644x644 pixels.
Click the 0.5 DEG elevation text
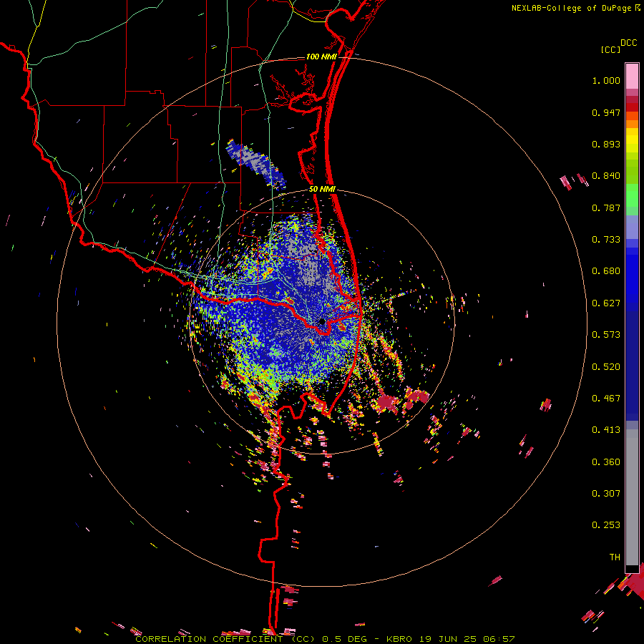pos(343,639)
